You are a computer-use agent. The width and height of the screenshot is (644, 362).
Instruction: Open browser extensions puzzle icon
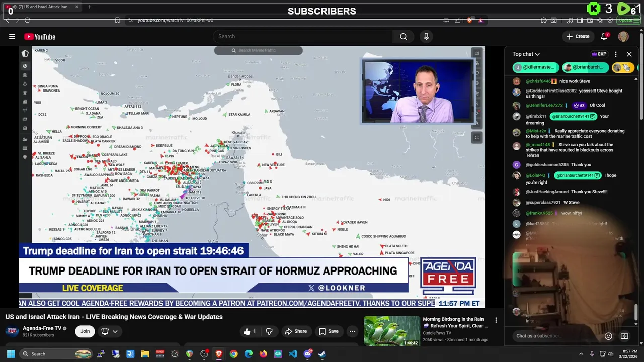(544, 20)
